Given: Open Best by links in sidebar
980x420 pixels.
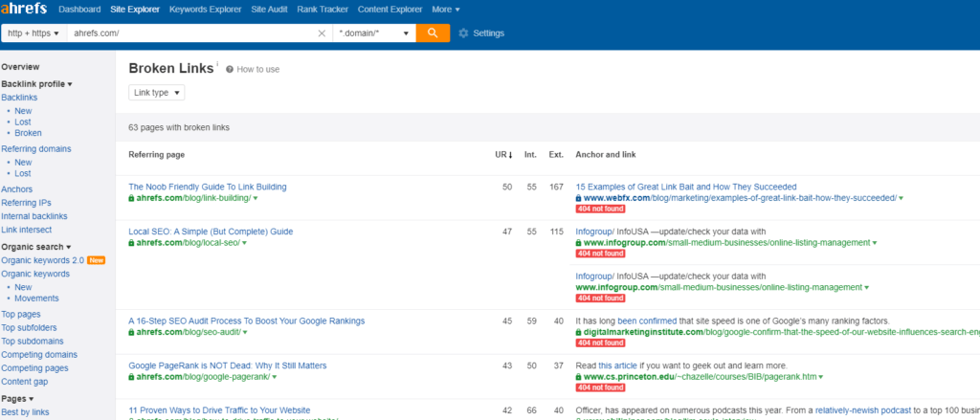Looking at the screenshot, I should click(x=25, y=412).
